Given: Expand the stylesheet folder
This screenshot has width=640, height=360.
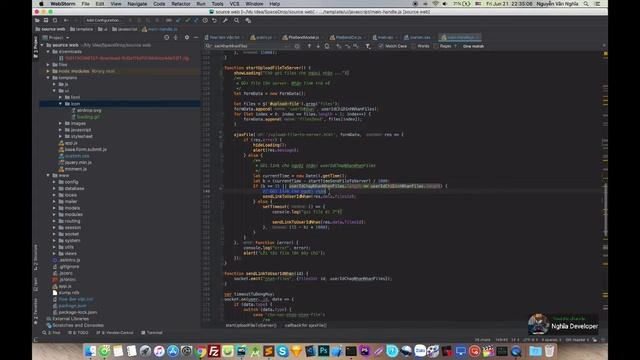Looking at the screenshot, I should coord(60,136).
